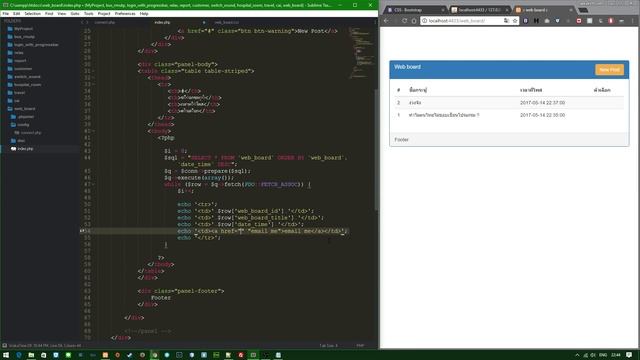Image resolution: width=640 pixels, height=360 pixels.
Task: Click the taskbar clock
Action: click(x=616, y=355)
